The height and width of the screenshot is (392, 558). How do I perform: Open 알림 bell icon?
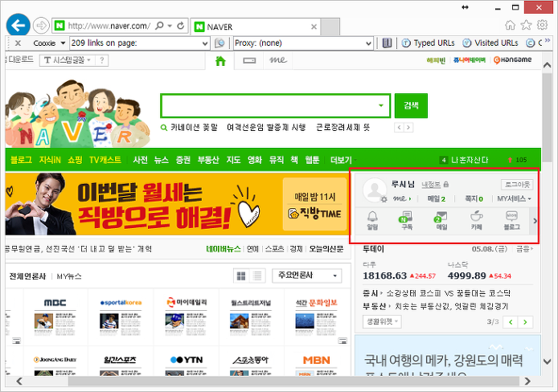(372, 220)
